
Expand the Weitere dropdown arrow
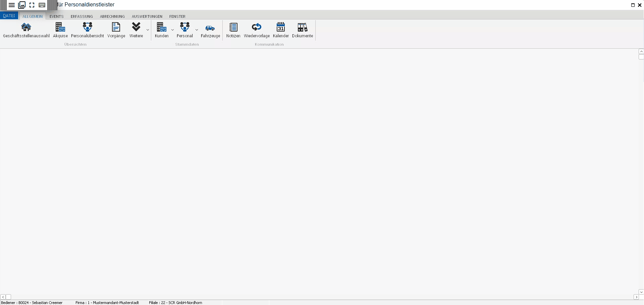point(148,30)
